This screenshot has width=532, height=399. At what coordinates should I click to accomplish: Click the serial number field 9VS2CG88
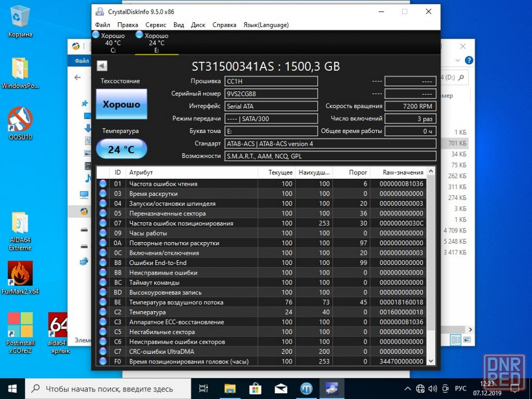click(x=271, y=94)
